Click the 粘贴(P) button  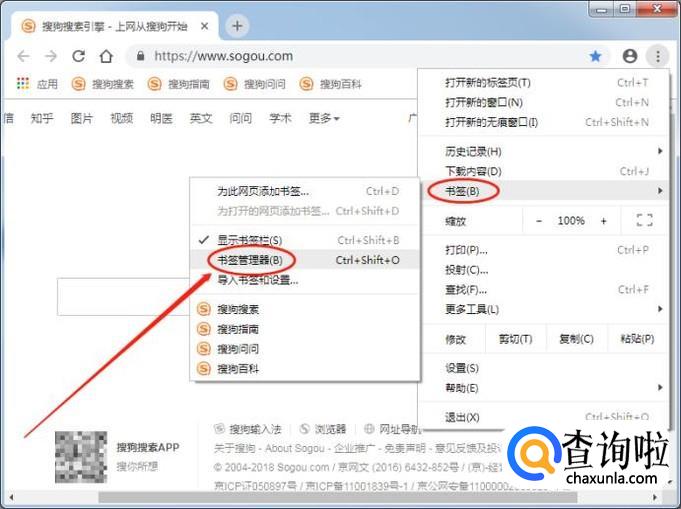[x=637, y=339]
